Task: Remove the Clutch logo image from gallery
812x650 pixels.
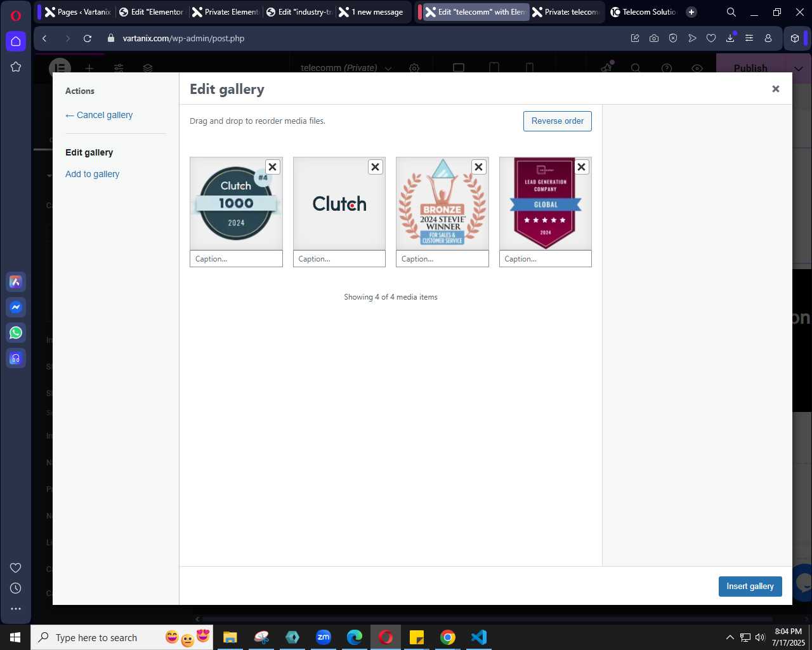Action: tap(376, 167)
